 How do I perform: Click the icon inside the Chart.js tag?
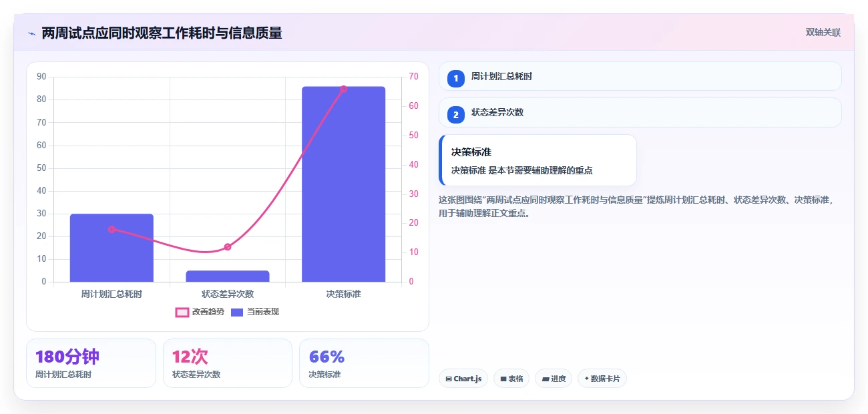(449, 379)
